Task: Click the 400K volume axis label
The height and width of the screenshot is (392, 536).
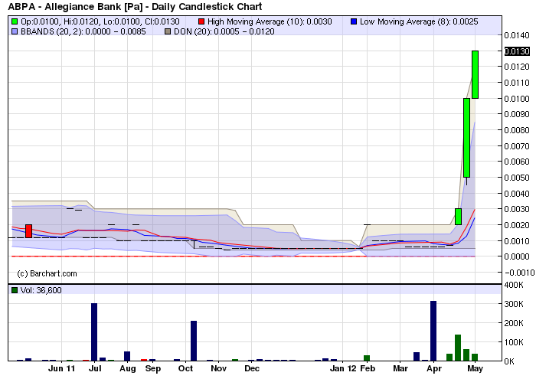Action: pyautogui.click(x=514, y=285)
